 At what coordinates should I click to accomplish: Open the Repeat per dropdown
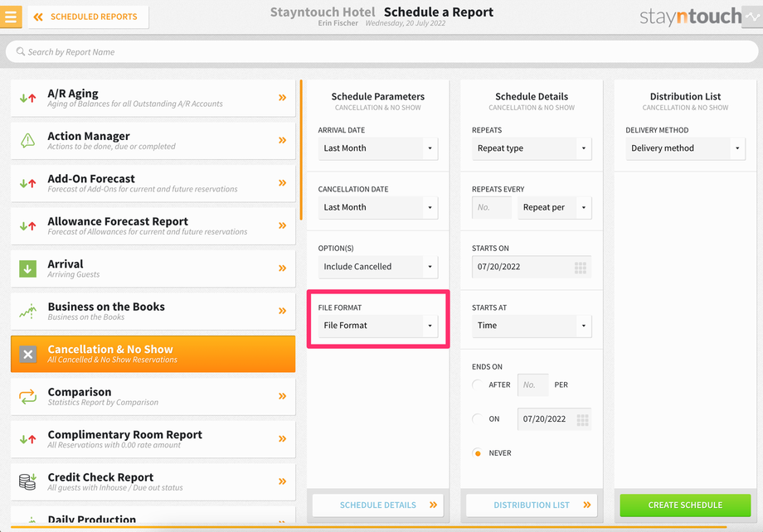pyautogui.click(x=555, y=208)
